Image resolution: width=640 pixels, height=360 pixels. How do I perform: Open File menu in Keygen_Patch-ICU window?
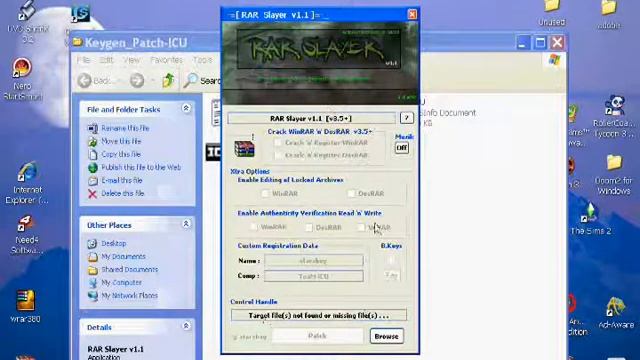coord(84,60)
